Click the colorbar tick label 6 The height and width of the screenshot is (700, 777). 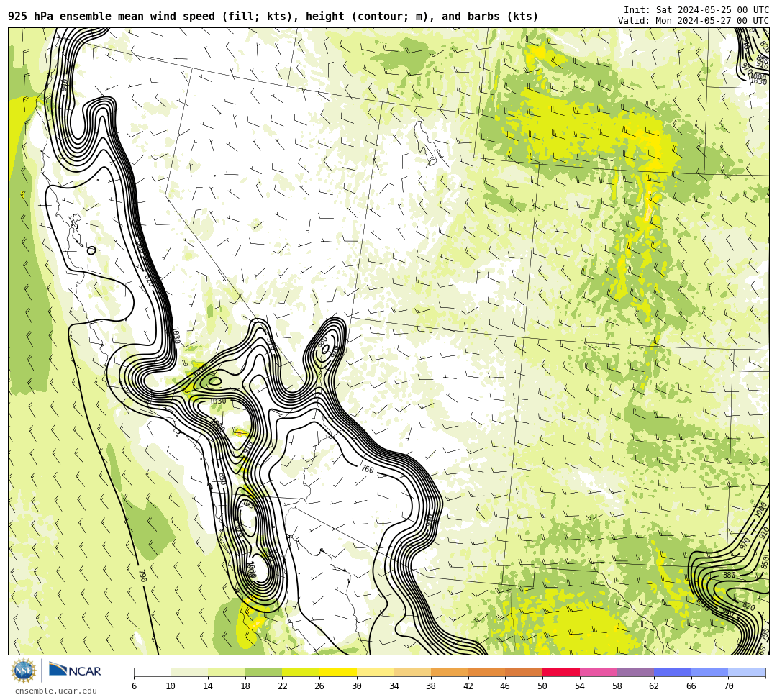tap(135, 686)
